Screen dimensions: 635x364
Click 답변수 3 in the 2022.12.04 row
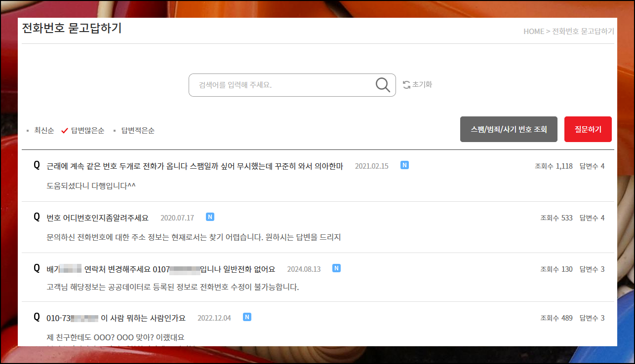592,318
